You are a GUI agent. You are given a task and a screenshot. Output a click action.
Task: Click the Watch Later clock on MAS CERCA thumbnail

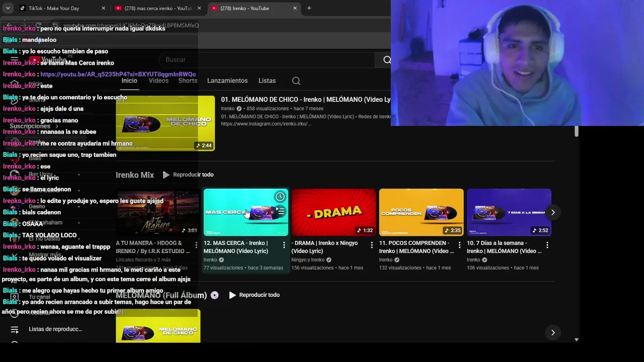[280, 197]
